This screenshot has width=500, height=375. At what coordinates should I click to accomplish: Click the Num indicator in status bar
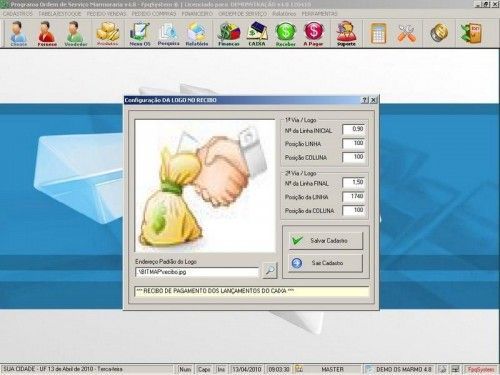click(x=185, y=369)
